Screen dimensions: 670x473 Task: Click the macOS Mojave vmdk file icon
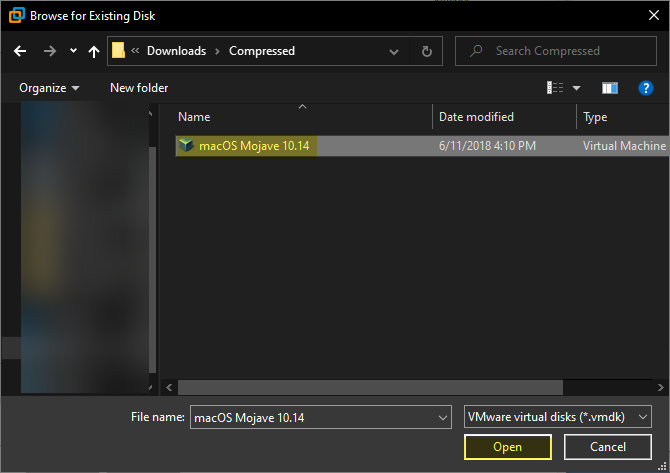185,146
